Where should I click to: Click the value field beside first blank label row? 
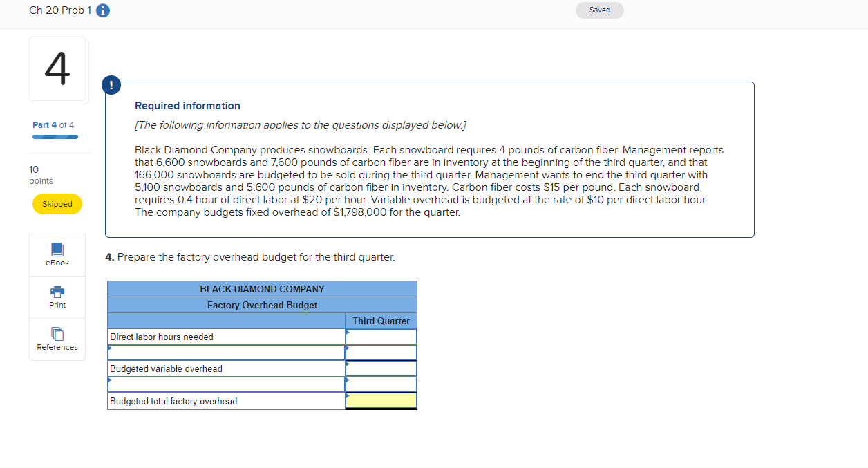point(381,353)
